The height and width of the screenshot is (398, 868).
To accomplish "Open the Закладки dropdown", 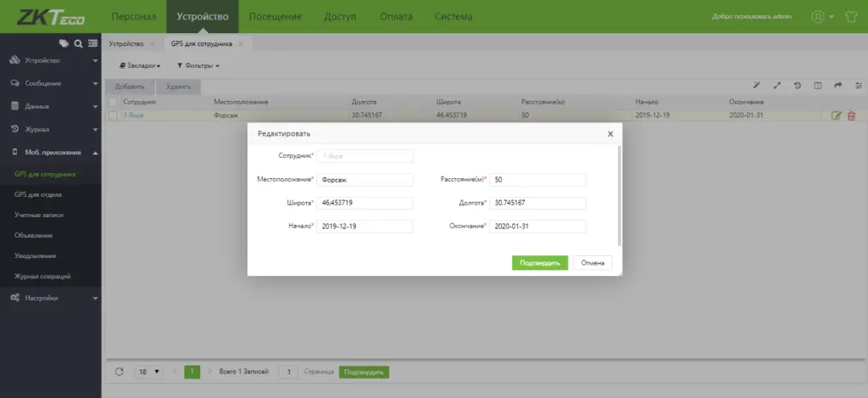I will click(x=140, y=65).
